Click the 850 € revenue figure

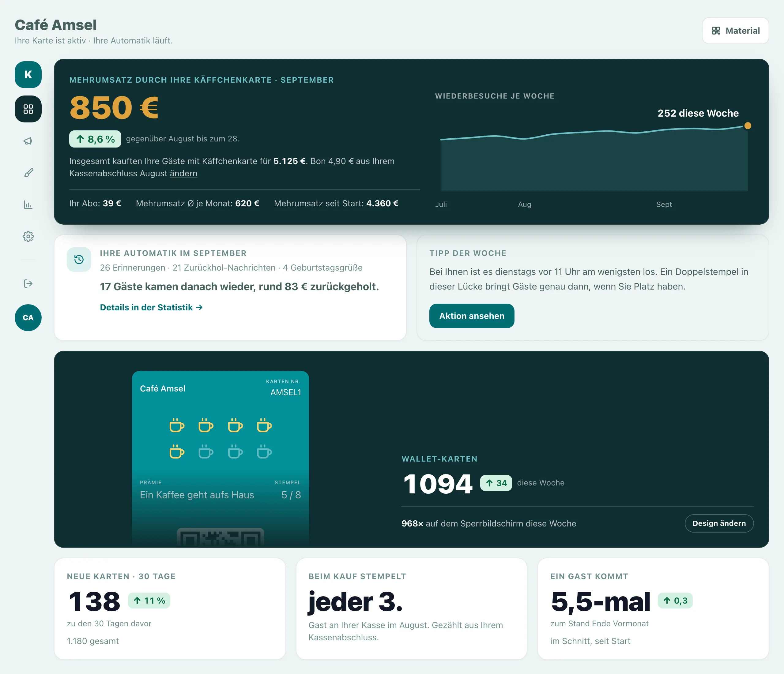pos(114,107)
